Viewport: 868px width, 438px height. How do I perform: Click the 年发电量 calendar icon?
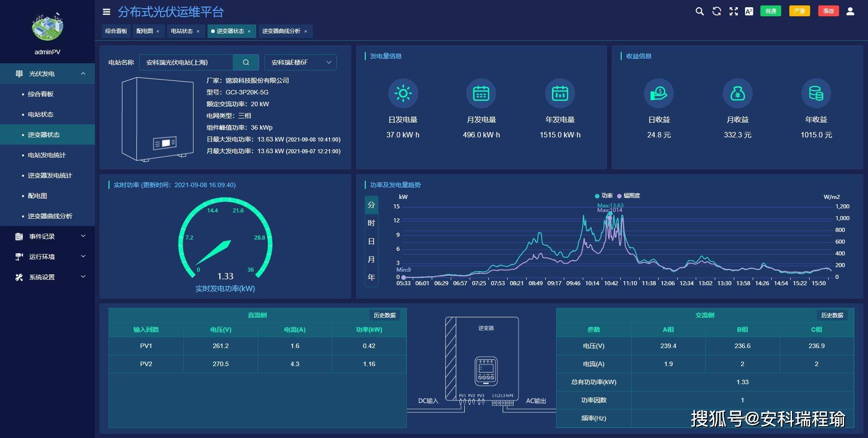pyautogui.click(x=560, y=94)
